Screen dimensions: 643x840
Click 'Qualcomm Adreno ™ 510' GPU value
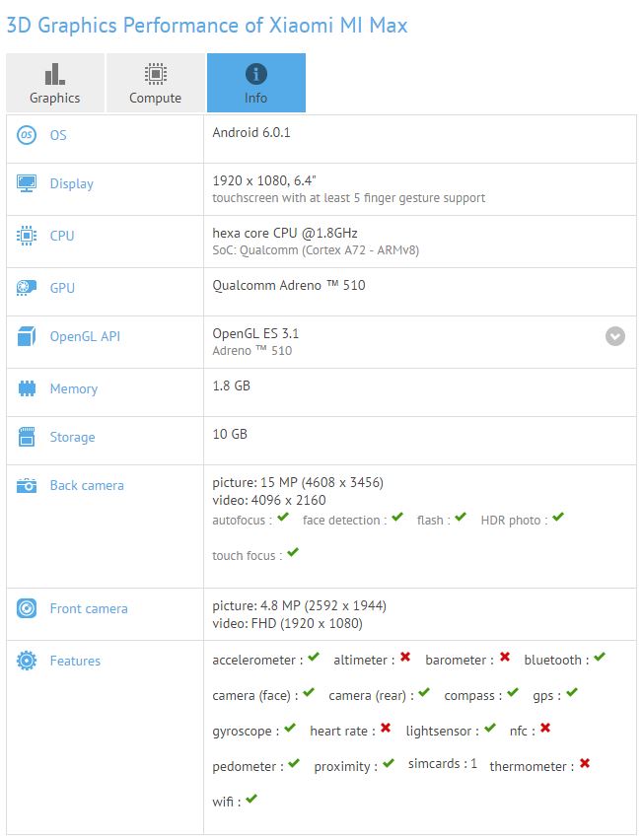(x=289, y=285)
